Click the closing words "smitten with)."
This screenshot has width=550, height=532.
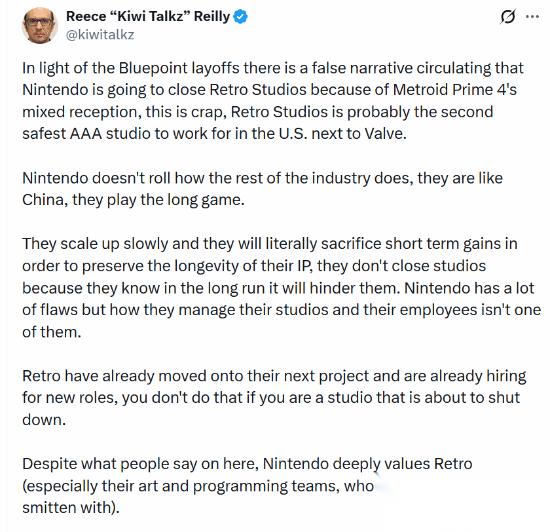71,508
